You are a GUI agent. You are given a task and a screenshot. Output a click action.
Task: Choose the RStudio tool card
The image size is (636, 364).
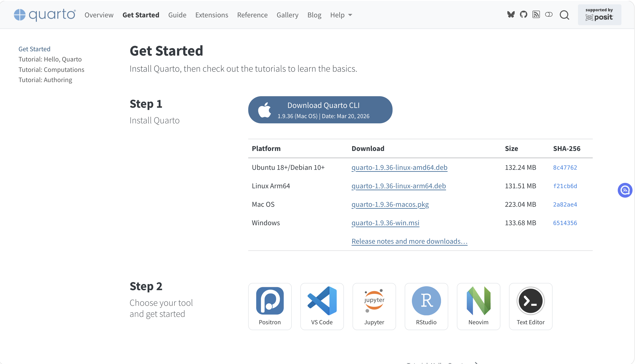426,306
